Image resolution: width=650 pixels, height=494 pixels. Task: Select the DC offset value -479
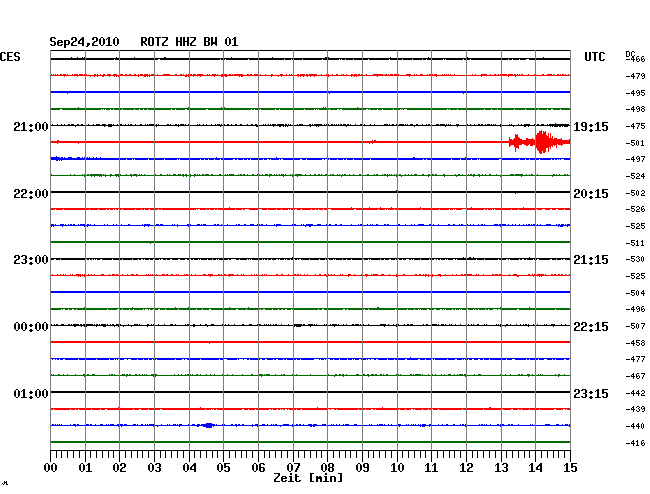pos(635,76)
